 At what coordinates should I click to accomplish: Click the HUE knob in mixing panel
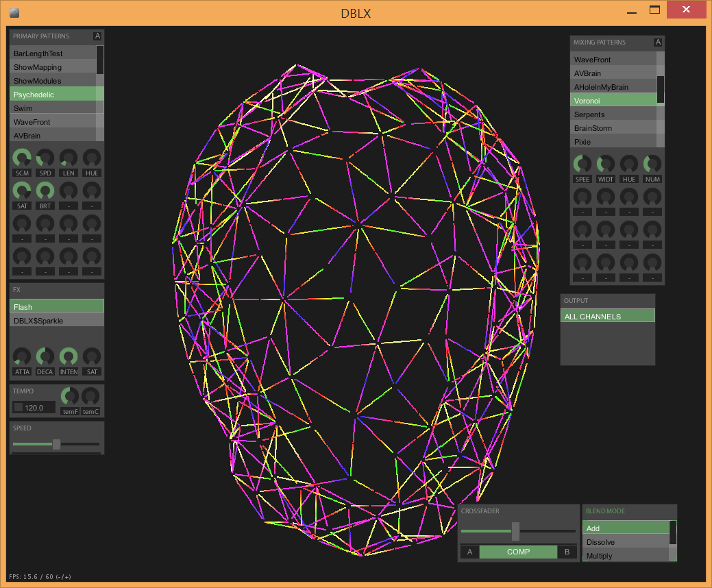pyautogui.click(x=629, y=164)
